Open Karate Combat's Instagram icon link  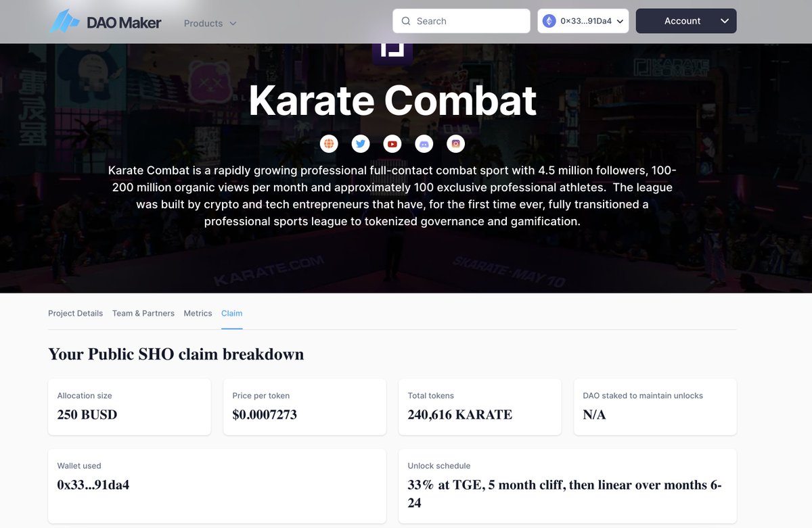tap(456, 143)
